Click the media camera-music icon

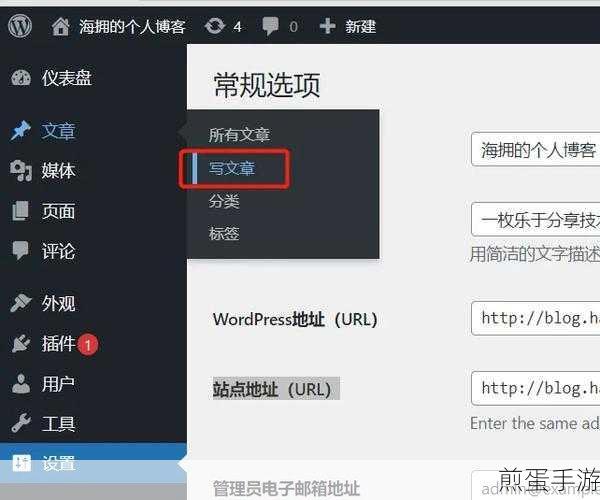(21, 171)
